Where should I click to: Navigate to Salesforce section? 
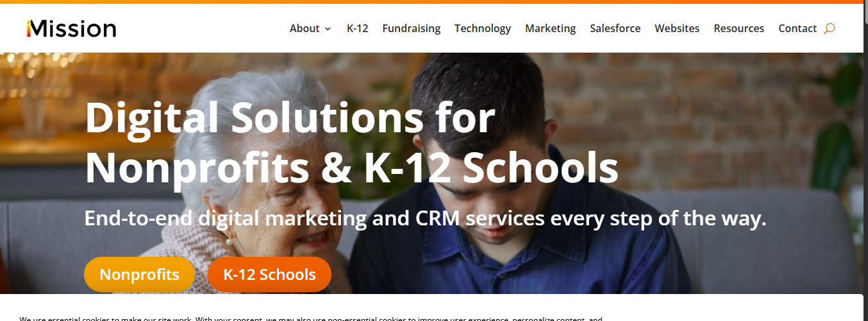coord(615,28)
